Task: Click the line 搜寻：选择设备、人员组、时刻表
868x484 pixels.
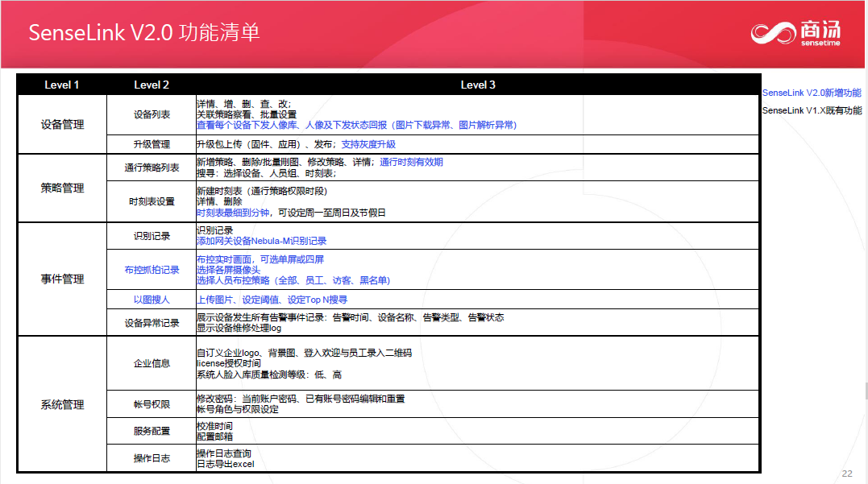Action: coord(266,173)
